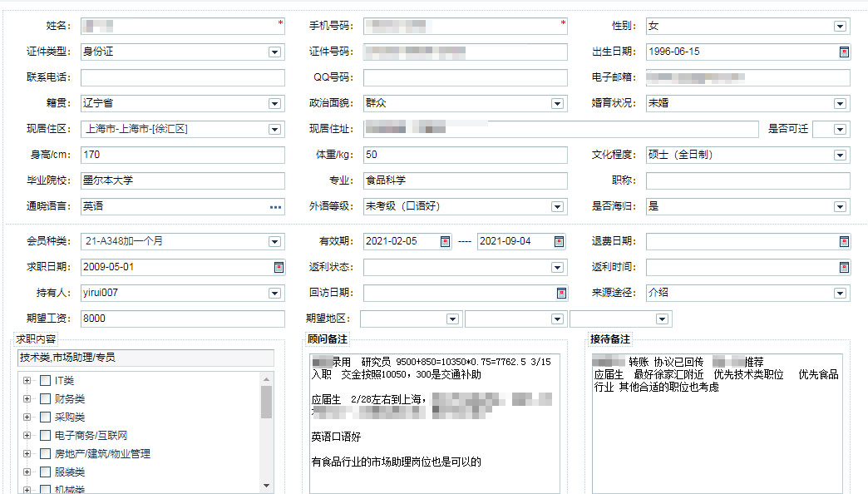Viewport: 868px width, 494px height.
Task: Expand the 电子商务/互联网 tree node
Action: click(x=27, y=435)
